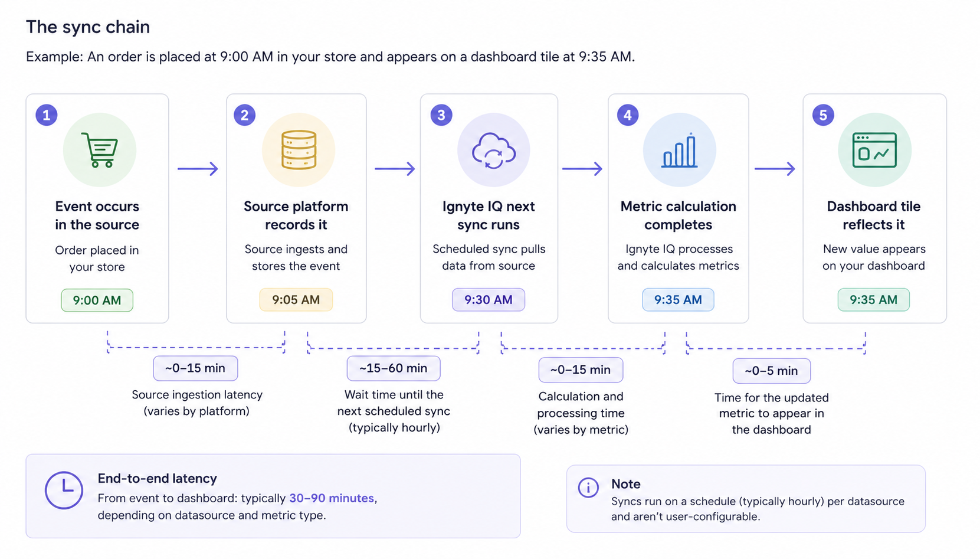980x559 pixels.
Task: Click the 9:00 AM time badge
Action: point(97,300)
